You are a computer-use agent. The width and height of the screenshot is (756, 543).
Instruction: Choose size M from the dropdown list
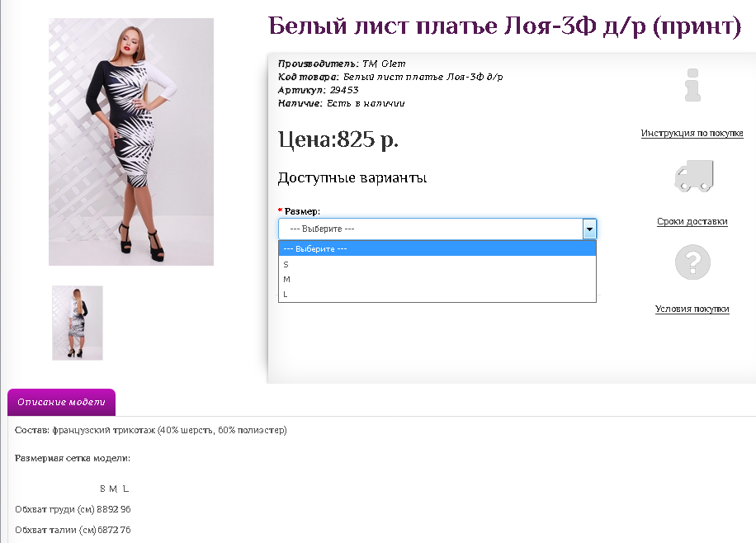[x=437, y=279]
